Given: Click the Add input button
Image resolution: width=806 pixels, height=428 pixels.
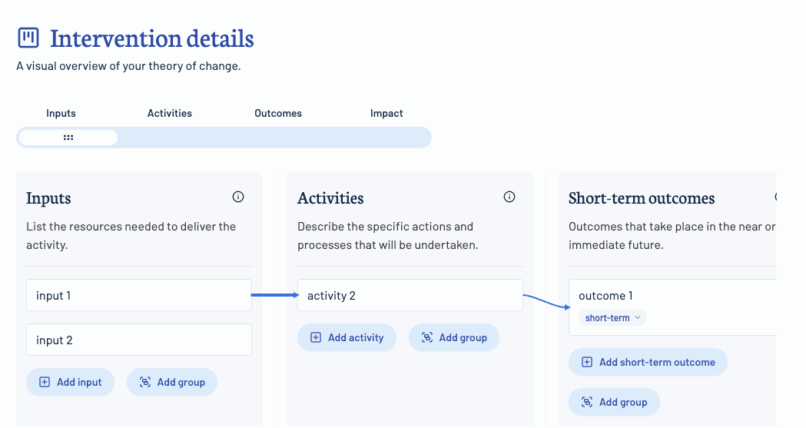Looking at the screenshot, I should click(x=70, y=382).
